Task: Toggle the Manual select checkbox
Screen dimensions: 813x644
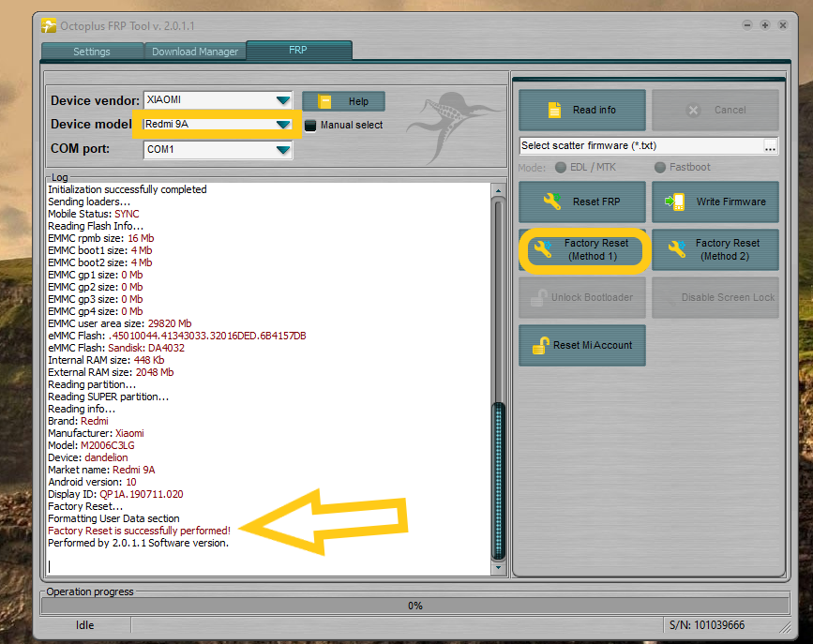Action: click(310, 126)
